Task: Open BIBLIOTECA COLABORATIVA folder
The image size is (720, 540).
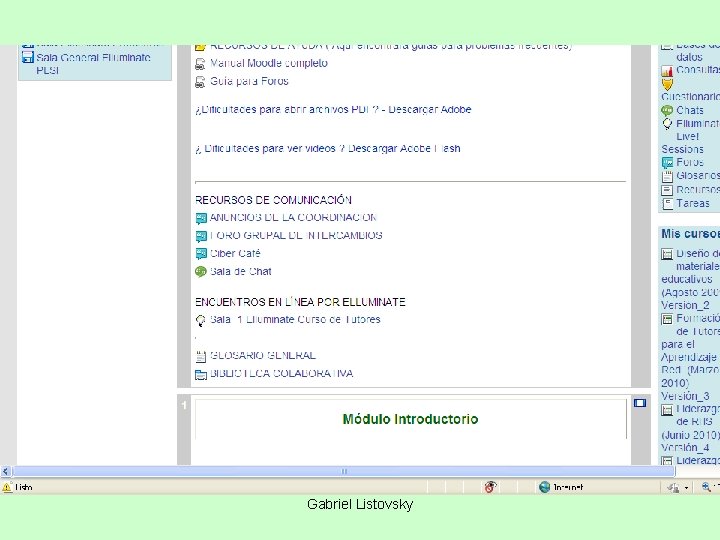Action: coord(281,373)
